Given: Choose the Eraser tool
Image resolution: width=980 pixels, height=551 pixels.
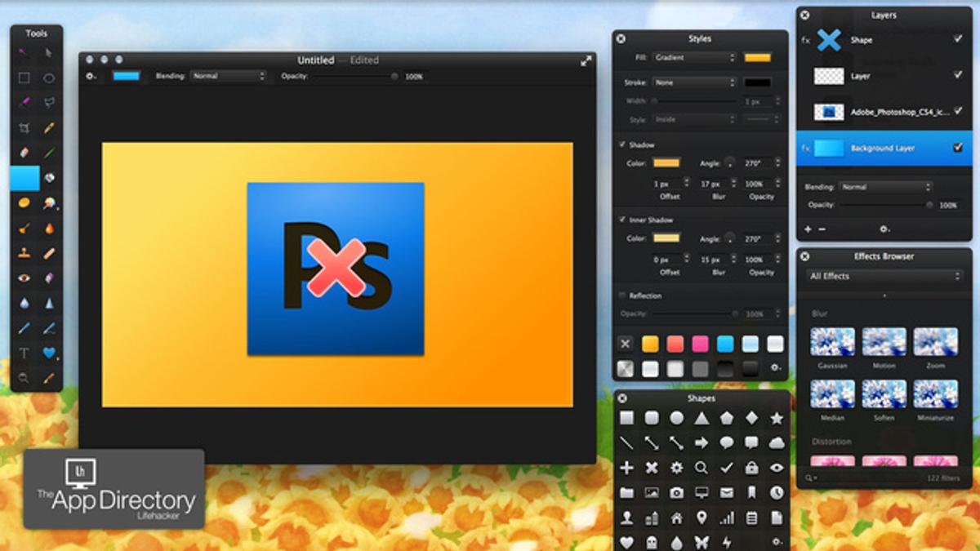Looking at the screenshot, I should 24,153.
